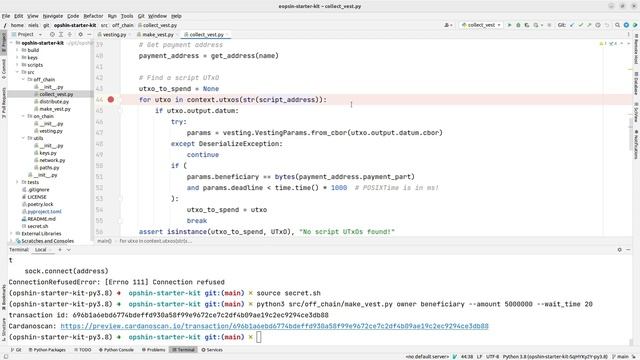640x360 pixels.
Task: Open distribute.py in project tree
Action: tap(53, 102)
